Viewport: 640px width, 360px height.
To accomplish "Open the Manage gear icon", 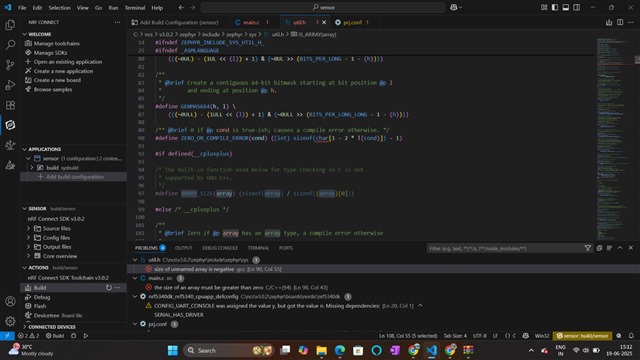I will pyautogui.click(x=10, y=321).
